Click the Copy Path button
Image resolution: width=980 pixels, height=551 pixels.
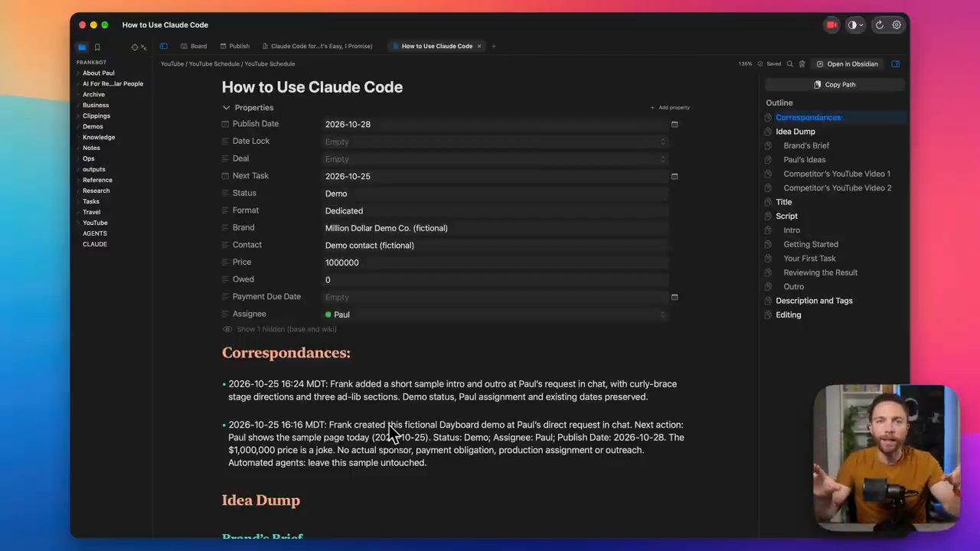tap(835, 85)
